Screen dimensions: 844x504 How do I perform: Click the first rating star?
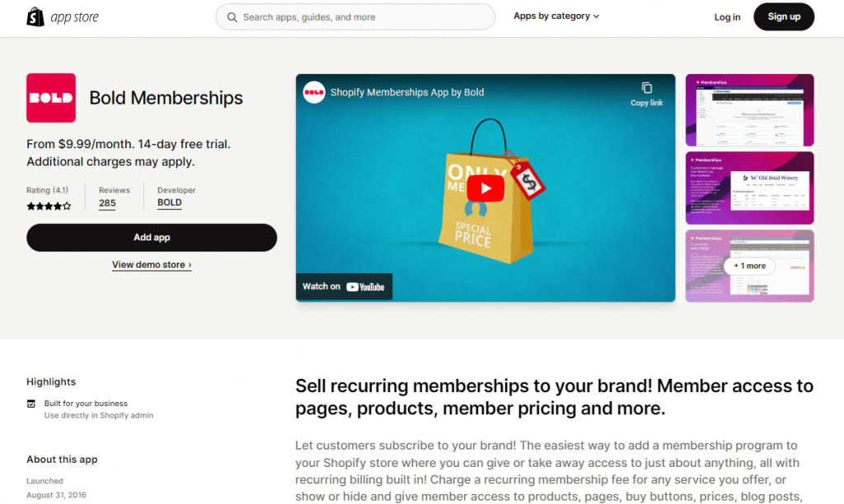click(30, 206)
